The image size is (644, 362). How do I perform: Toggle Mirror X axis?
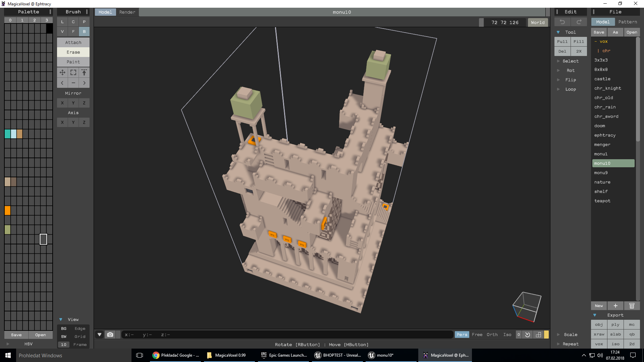[x=62, y=103]
